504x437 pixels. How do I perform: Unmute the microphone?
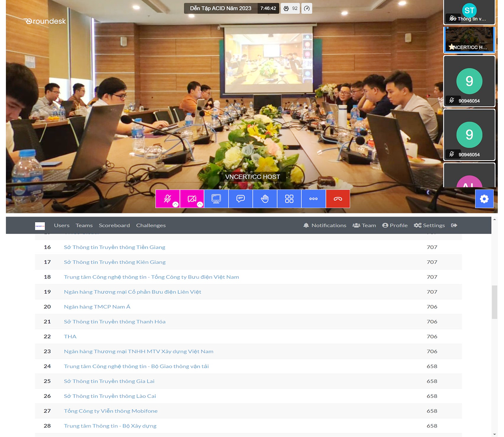tap(167, 198)
